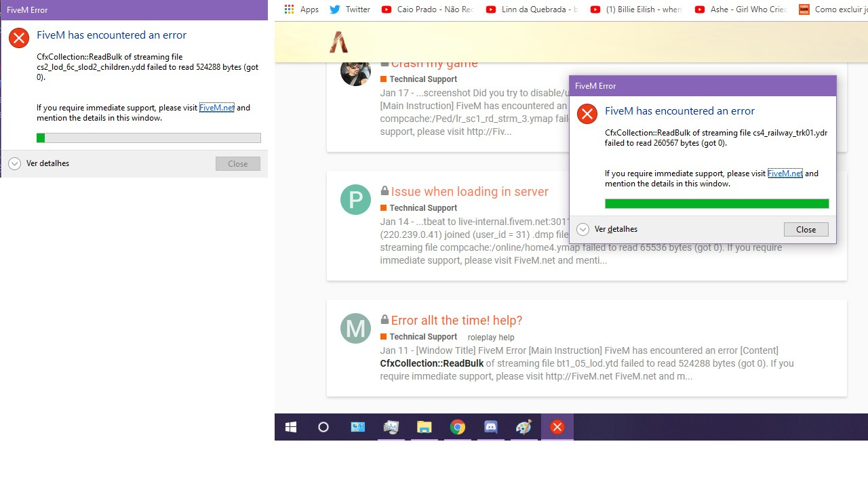
Task: Click the Technical Support category icon under 'Crash my game'
Action: (x=383, y=79)
